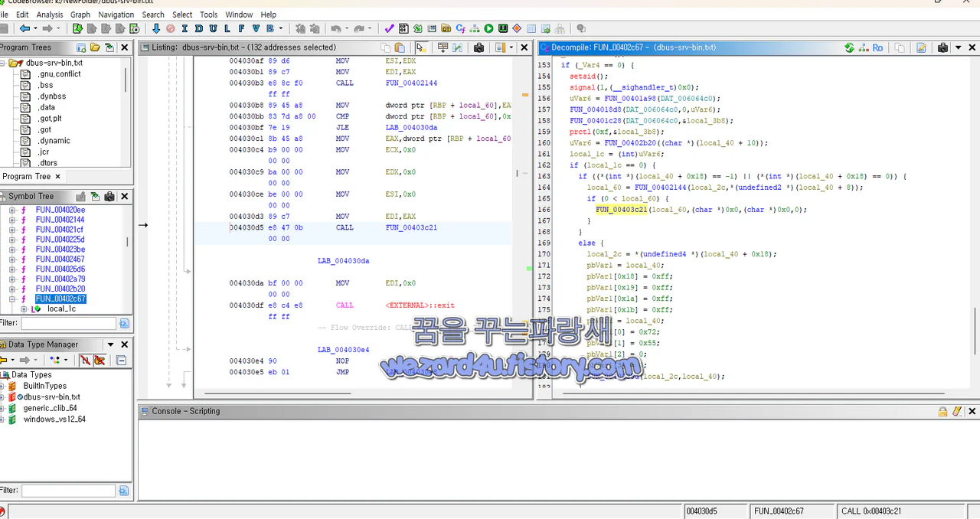This screenshot has height=519, width=980.
Task: Expand FUN_004020ee node in Symbol Tree
Action: [x=12, y=210]
